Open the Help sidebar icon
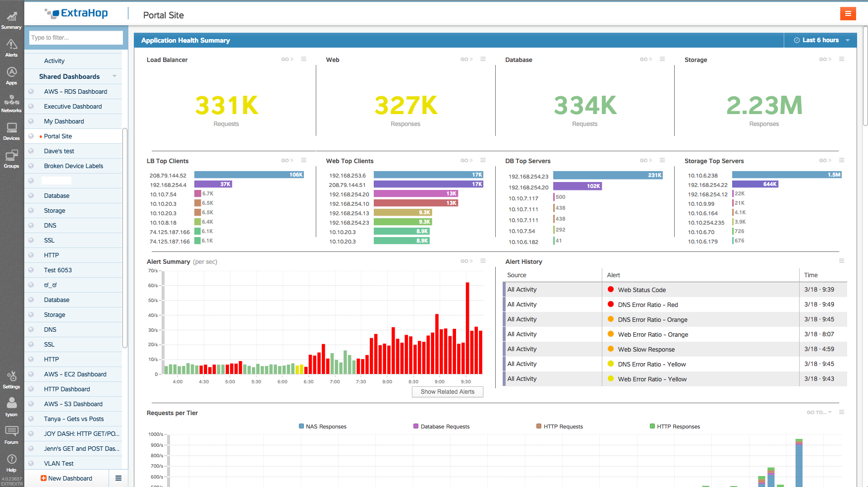 tap(11, 463)
